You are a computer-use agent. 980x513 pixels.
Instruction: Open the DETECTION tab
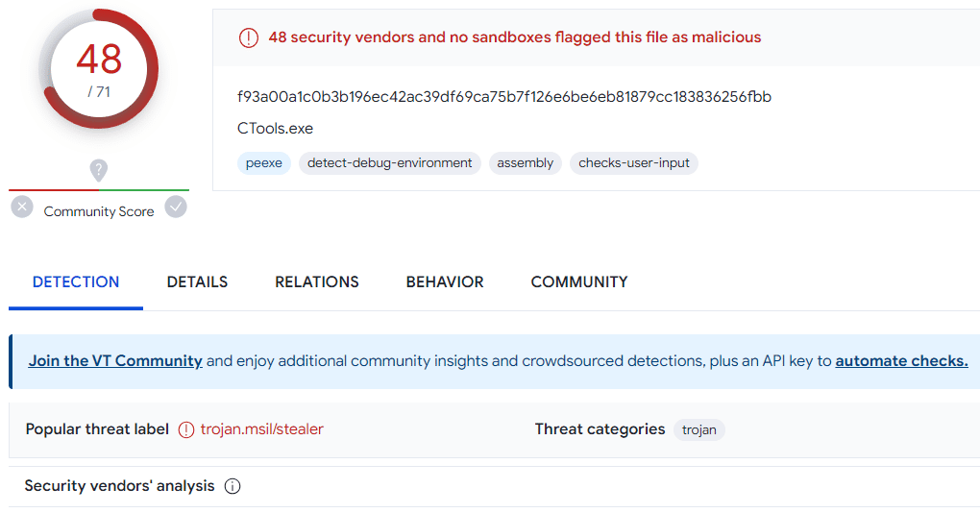(76, 281)
